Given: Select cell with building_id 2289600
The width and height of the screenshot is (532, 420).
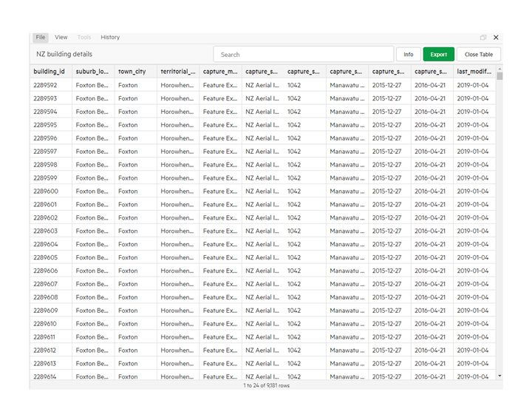Looking at the screenshot, I should click(50, 192).
